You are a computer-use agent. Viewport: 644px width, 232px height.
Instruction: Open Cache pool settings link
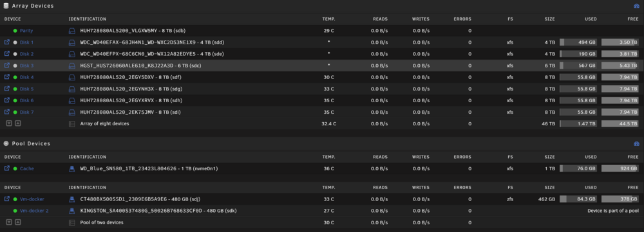coord(26,168)
